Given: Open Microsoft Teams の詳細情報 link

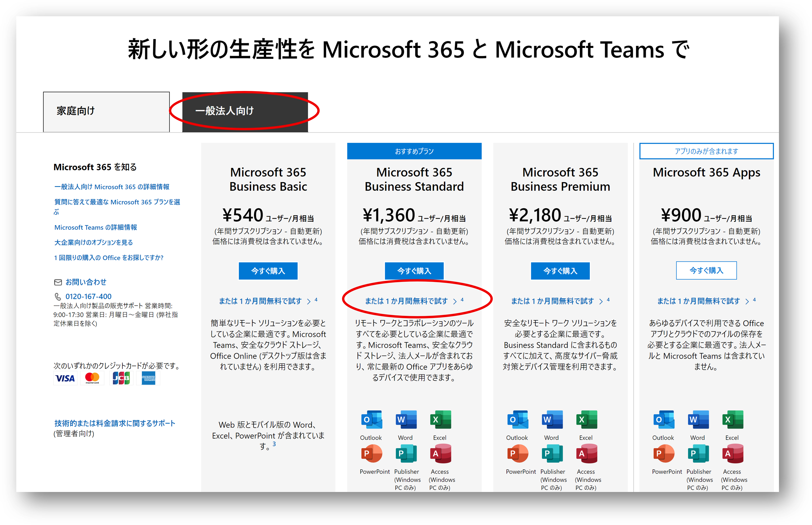Looking at the screenshot, I should coord(95,227).
